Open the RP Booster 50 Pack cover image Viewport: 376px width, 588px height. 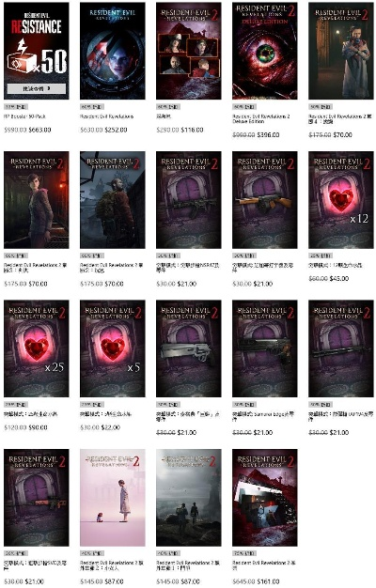tap(37, 51)
